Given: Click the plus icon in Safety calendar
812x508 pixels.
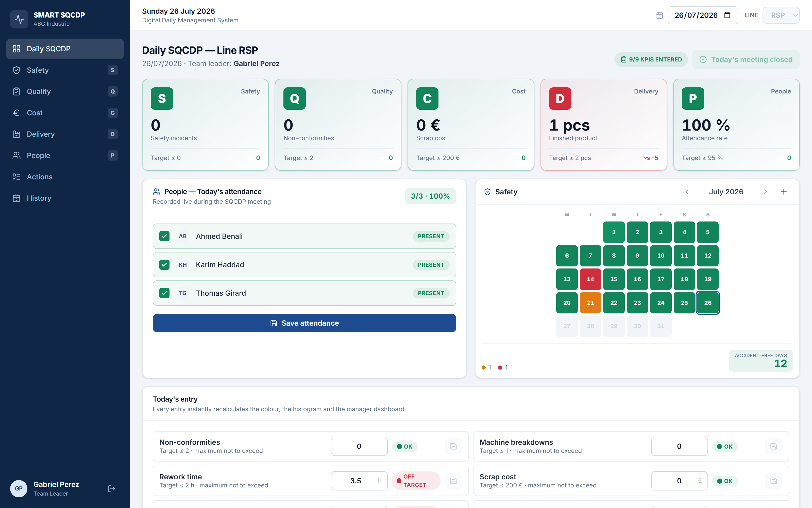Looking at the screenshot, I should [784, 192].
